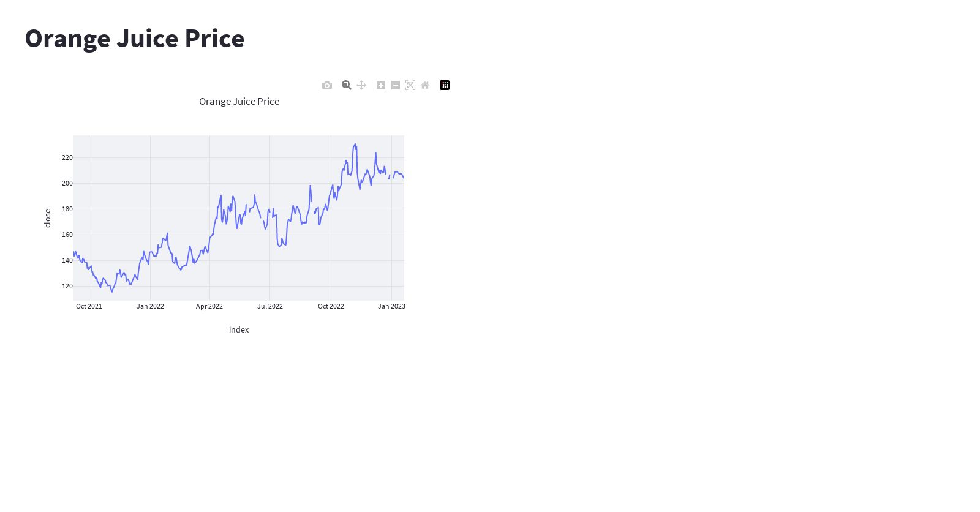Click the 'Oct 2022' x-axis label
Viewport: 980px width, 512px height.
(x=331, y=306)
